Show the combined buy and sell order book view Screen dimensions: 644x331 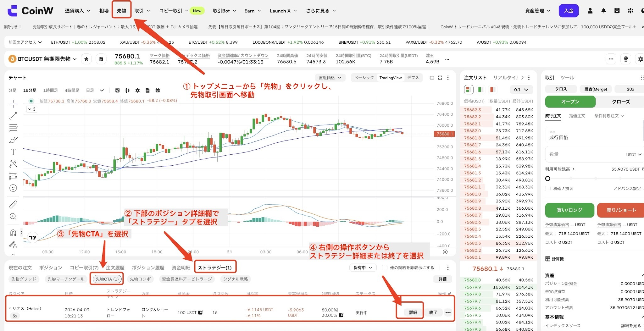pyautogui.click(x=469, y=90)
